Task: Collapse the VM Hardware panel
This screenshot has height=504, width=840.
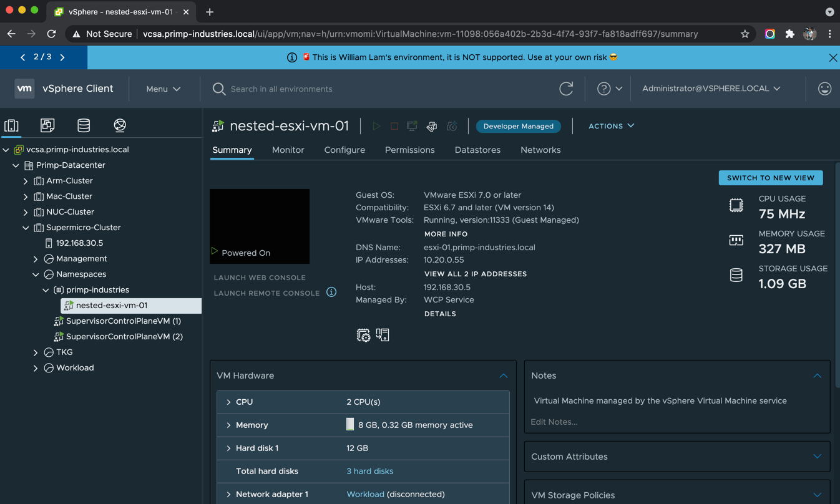Action: point(504,376)
